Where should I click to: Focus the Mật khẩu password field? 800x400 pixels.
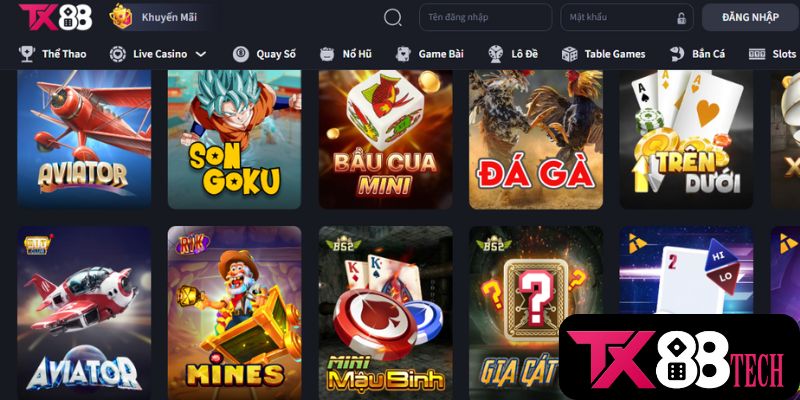tap(627, 17)
